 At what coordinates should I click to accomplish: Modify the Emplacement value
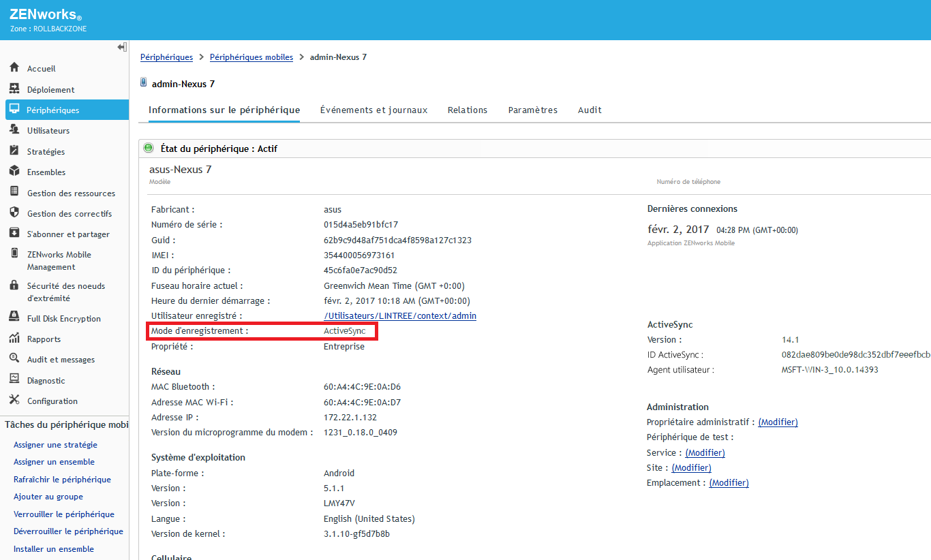click(x=729, y=483)
